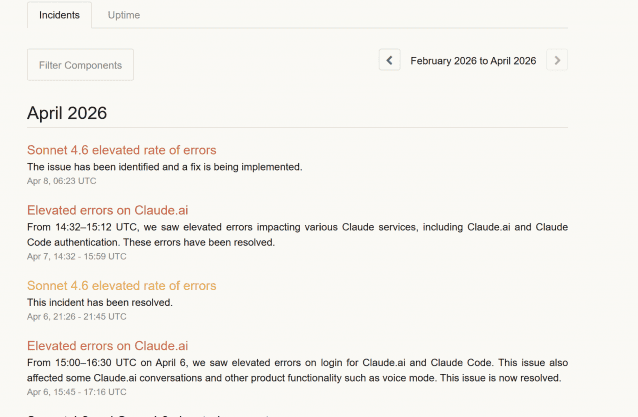Click the description mentioning 14:32–15:12 UTC
This screenshot has width=638, height=417.
(x=297, y=234)
